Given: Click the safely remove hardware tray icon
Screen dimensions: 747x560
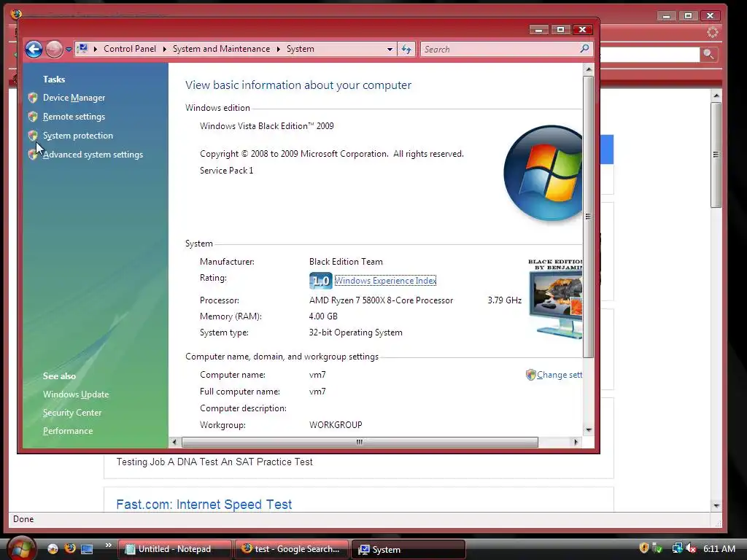Looking at the screenshot, I should point(657,548).
